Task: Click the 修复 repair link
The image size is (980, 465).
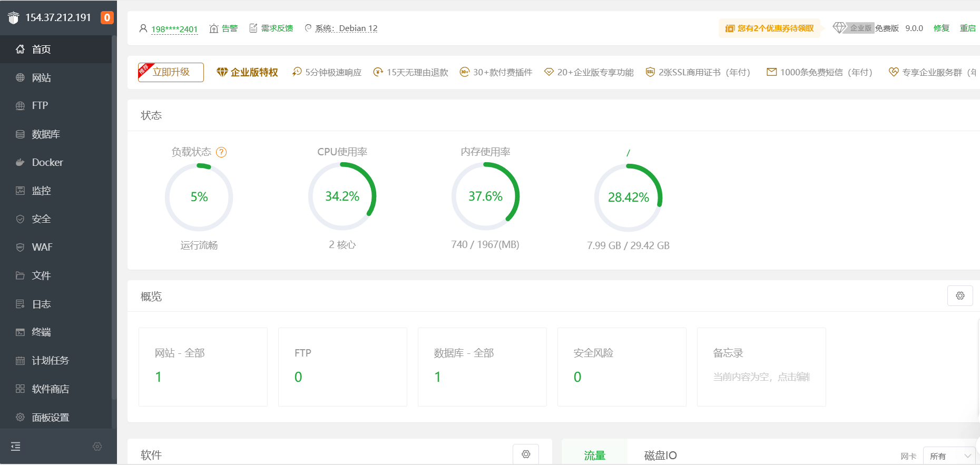Action: (942, 28)
